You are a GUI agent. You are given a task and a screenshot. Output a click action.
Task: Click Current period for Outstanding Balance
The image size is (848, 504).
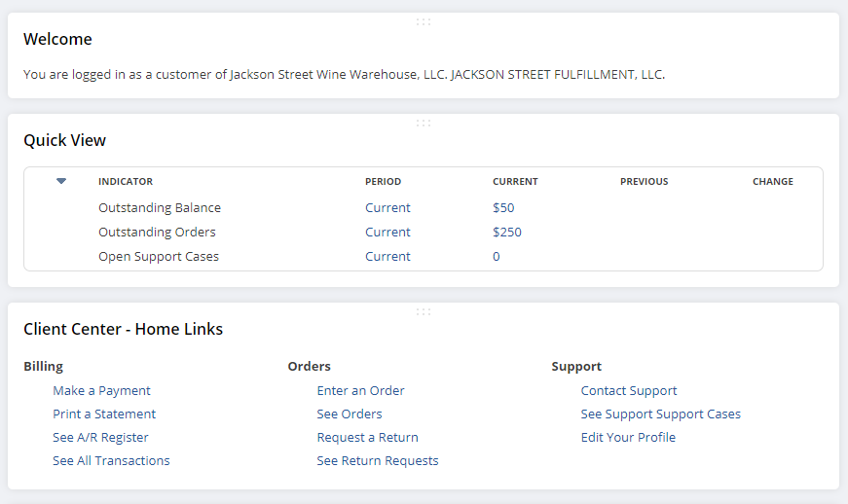point(387,207)
